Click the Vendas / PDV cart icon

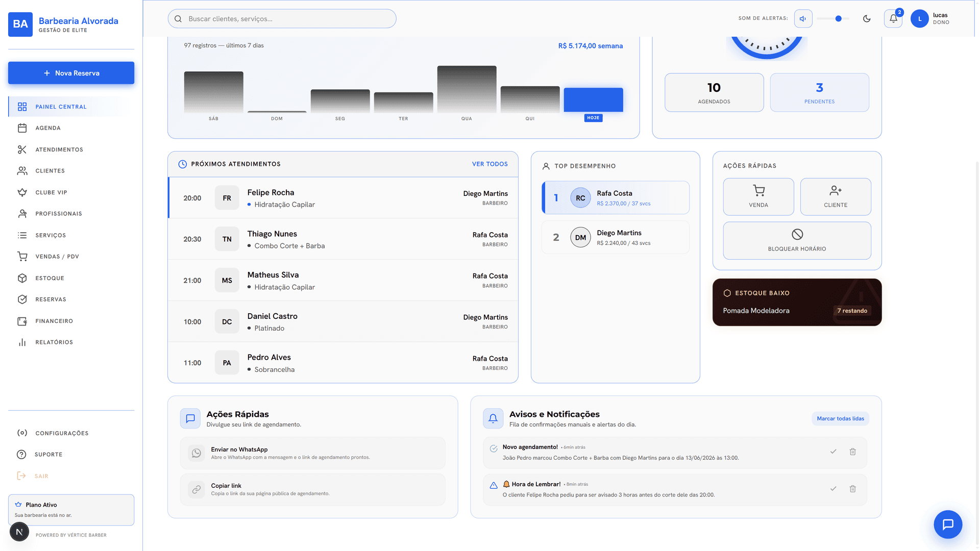(x=22, y=257)
